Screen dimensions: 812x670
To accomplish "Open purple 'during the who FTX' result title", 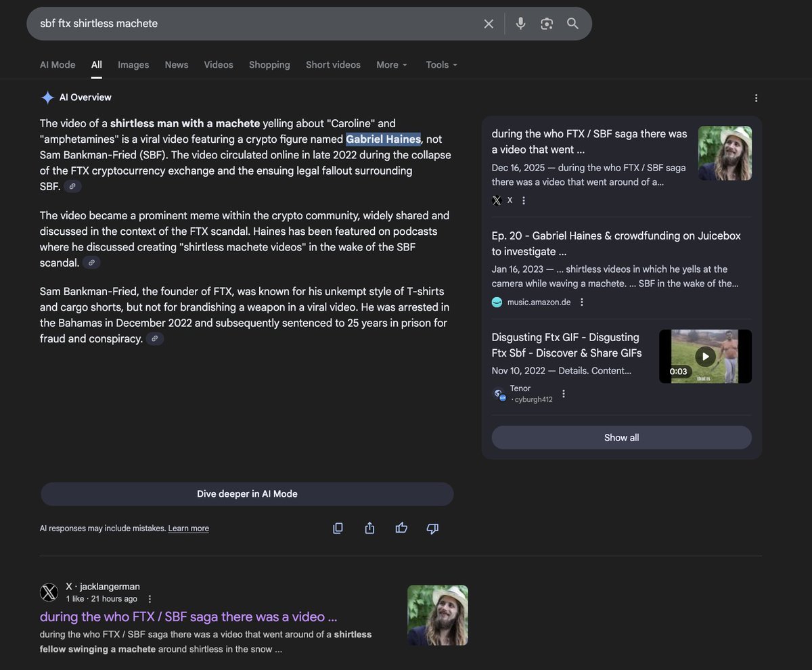I will (x=188, y=617).
